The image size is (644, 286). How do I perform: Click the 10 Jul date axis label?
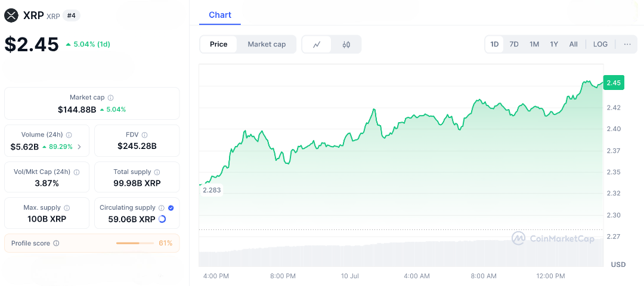[351, 276]
